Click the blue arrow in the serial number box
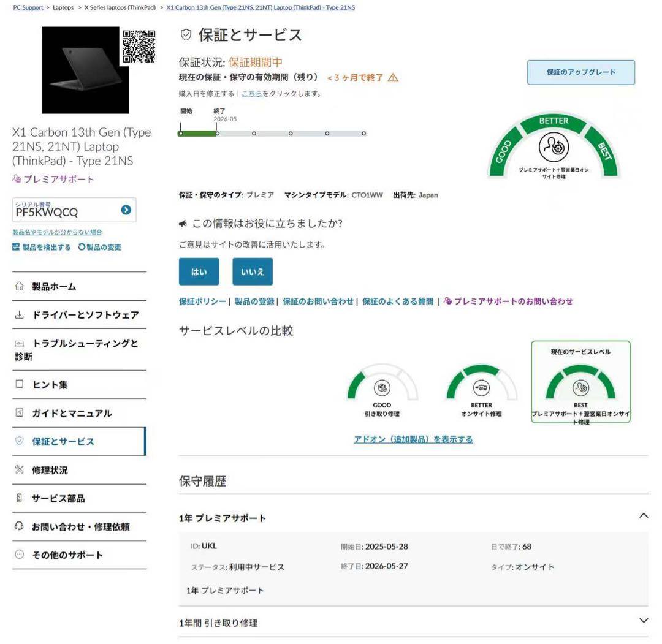This screenshot has width=662, height=644. (x=126, y=210)
